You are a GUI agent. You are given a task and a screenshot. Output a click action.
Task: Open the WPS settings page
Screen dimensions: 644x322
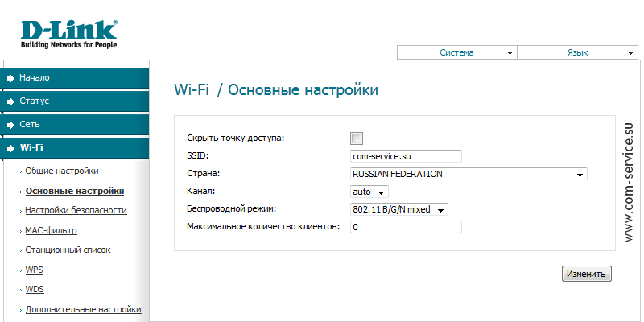click(34, 270)
